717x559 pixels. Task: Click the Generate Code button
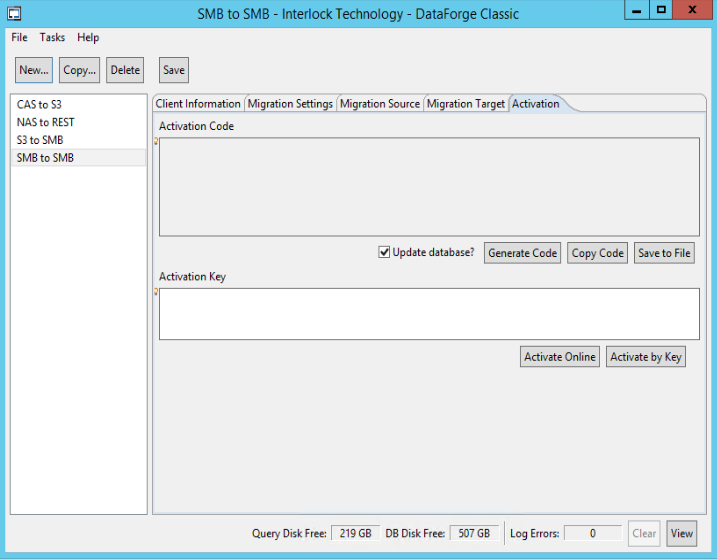pyautogui.click(x=522, y=253)
